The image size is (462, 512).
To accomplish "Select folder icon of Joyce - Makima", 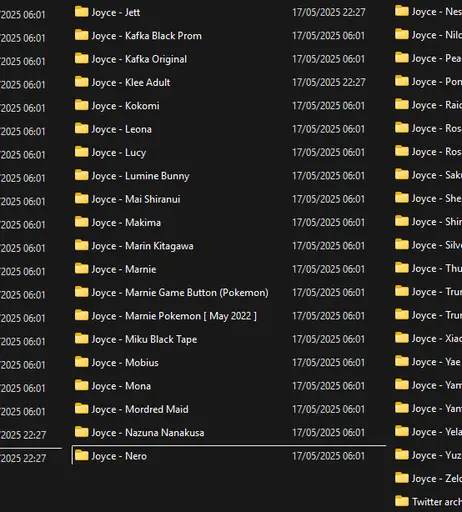I will click(81, 222).
